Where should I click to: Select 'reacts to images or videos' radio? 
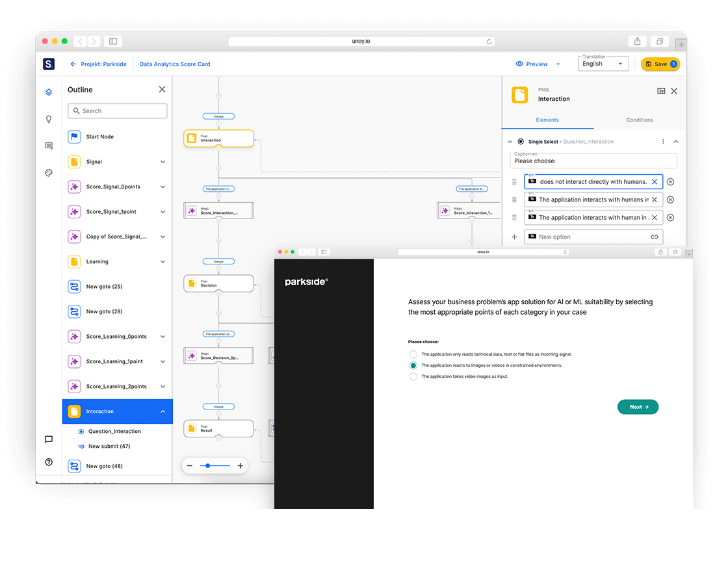pyautogui.click(x=413, y=365)
